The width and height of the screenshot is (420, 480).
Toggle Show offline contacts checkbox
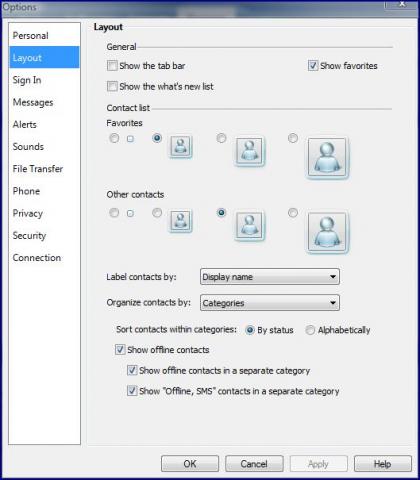tap(120, 350)
